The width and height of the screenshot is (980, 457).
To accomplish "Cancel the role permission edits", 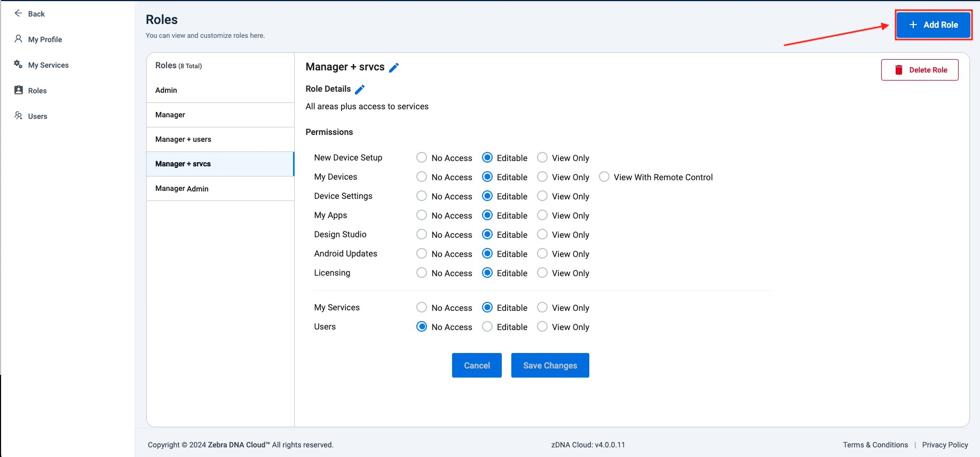I will pos(477,365).
